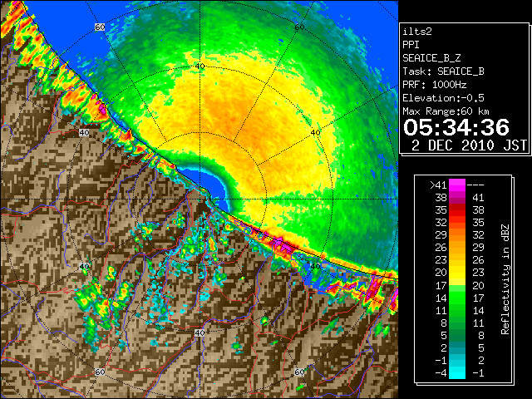Screen dimensions: 532x399
Task: Pick the green legend swatch beside 14
Action: point(457,298)
